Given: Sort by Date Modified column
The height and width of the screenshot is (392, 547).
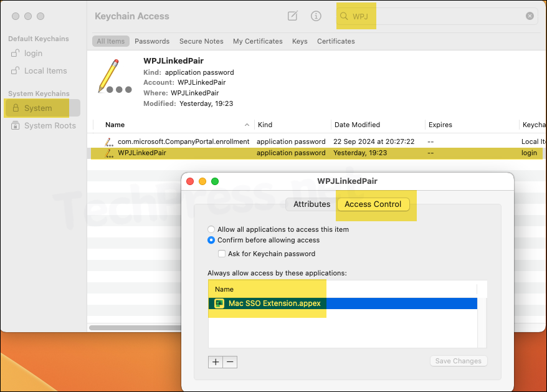Looking at the screenshot, I should pyautogui.click(x=357, y=125).
